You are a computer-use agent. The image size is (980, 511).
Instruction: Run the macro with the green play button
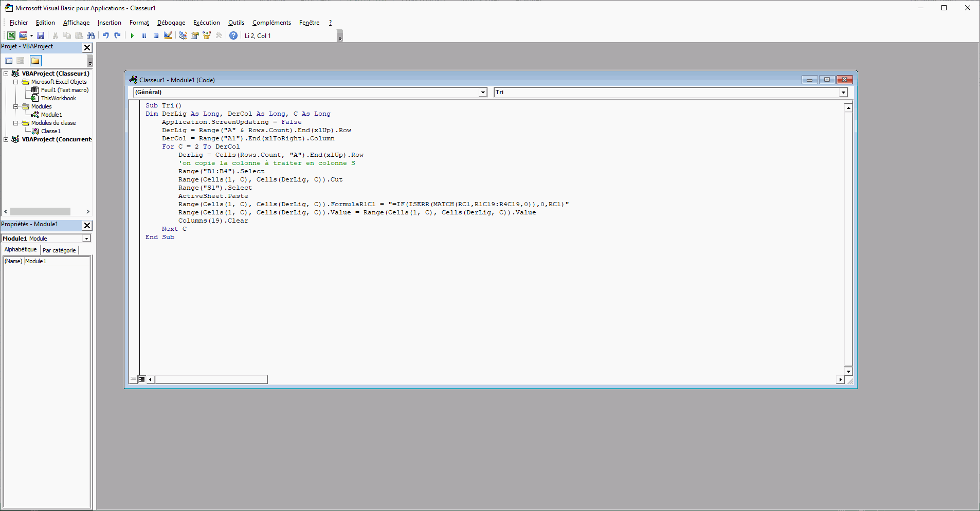132,35
